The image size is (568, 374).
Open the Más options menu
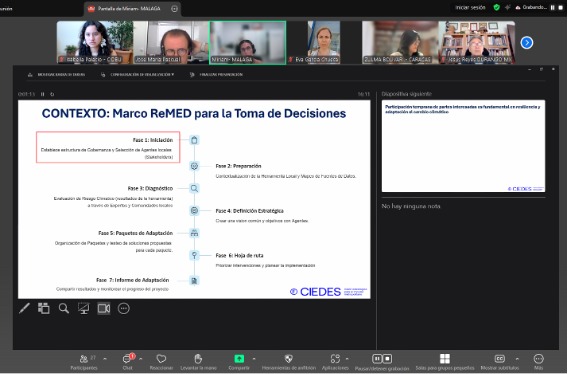point(539,362)
